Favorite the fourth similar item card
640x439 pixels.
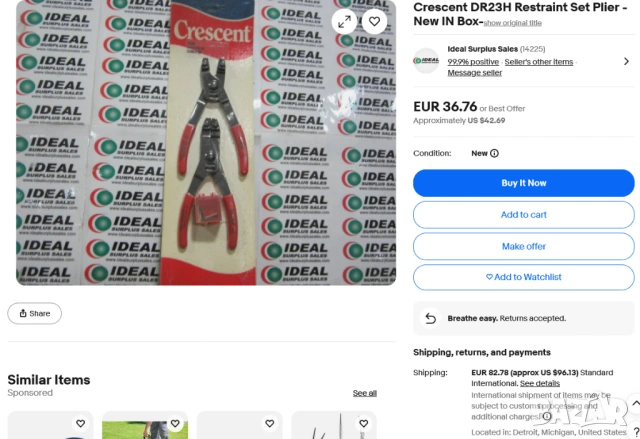(x=364, y=423)
